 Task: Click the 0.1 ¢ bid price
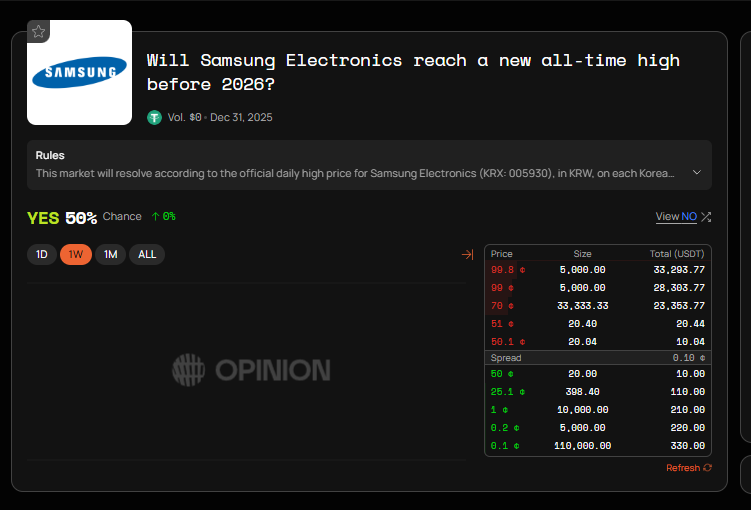click(505, 446)
